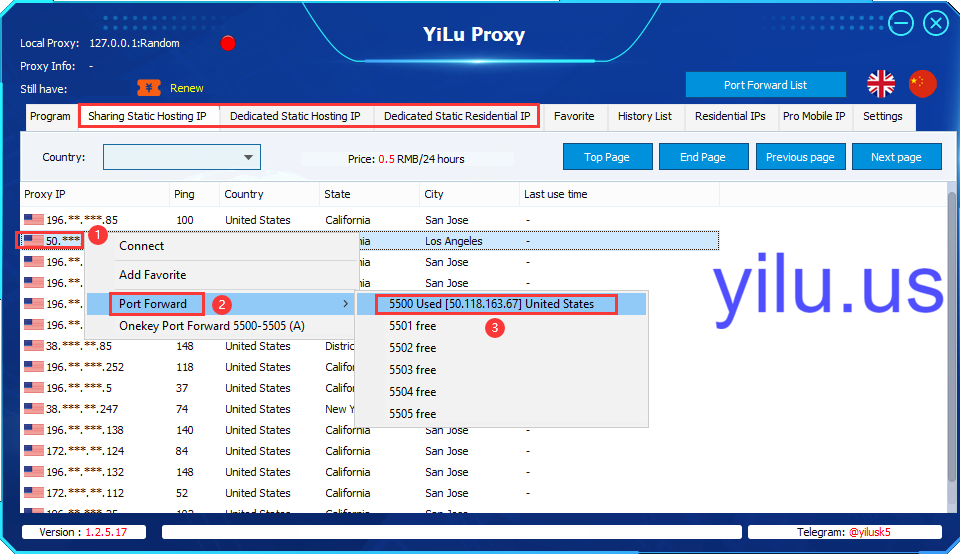Image resolution: width=960 pixels, height=554 pixels.
Task: Click the yuan coupon icon beside Renew
Action: pos(149,88)
